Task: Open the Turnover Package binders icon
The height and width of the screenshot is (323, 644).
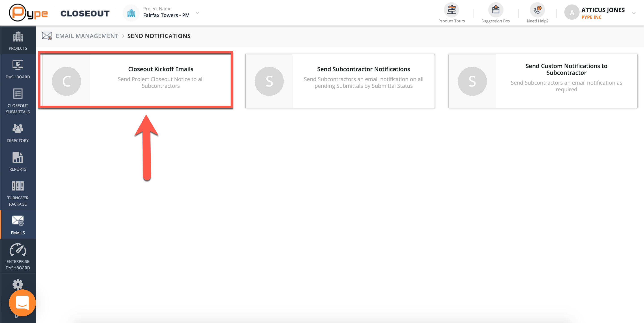Action: 18,186
